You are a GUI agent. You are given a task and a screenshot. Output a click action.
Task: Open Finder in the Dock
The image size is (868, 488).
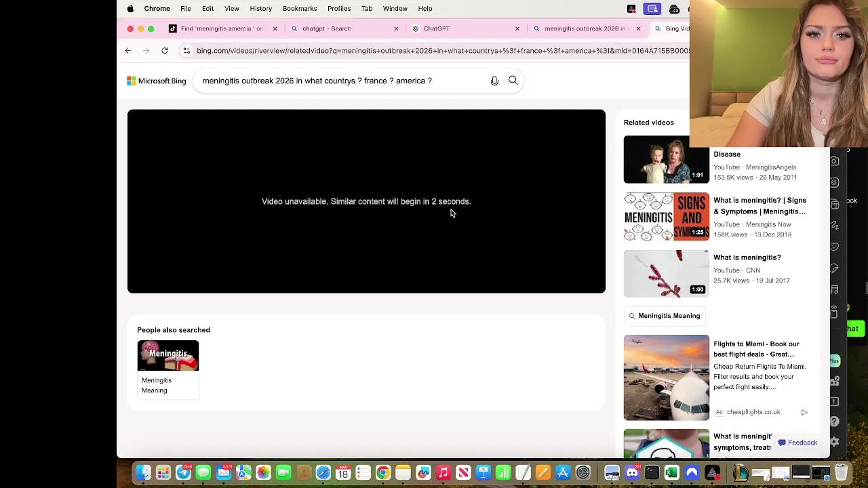click(x=143, y=472)
